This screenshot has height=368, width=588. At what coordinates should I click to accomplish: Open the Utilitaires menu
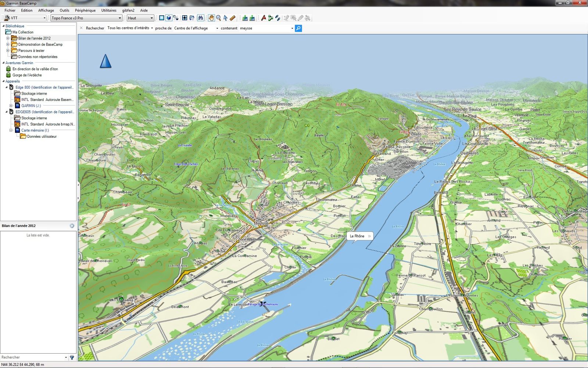[109, 10]
